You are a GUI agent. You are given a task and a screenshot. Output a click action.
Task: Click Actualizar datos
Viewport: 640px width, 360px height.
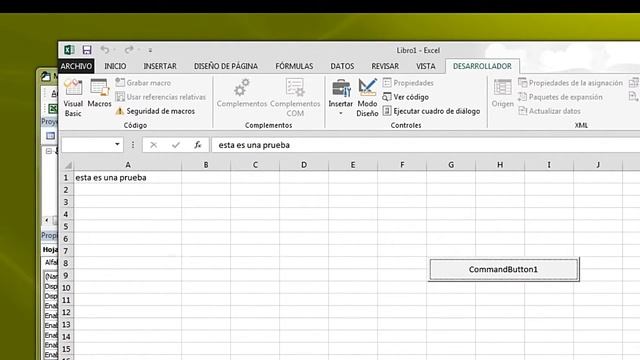tap(549, 111)
